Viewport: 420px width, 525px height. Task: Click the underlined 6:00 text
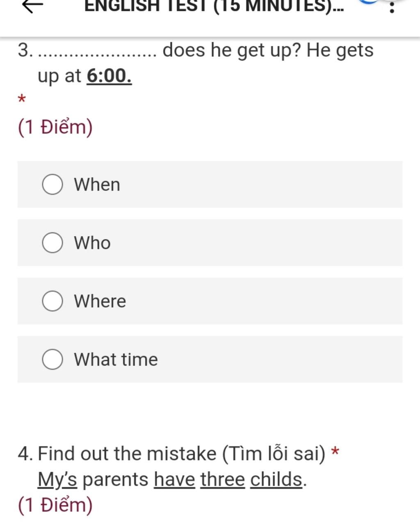point(109,75)
